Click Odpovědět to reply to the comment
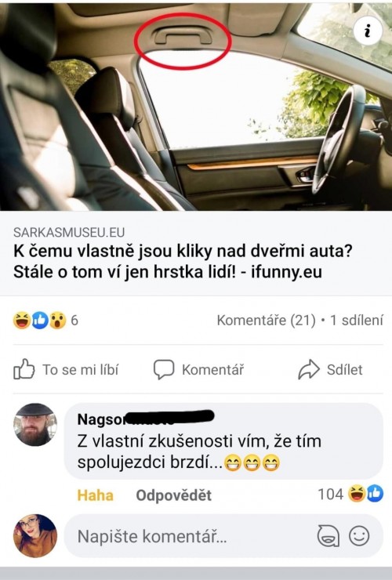The image size is (392, 580). pos(173,495)
